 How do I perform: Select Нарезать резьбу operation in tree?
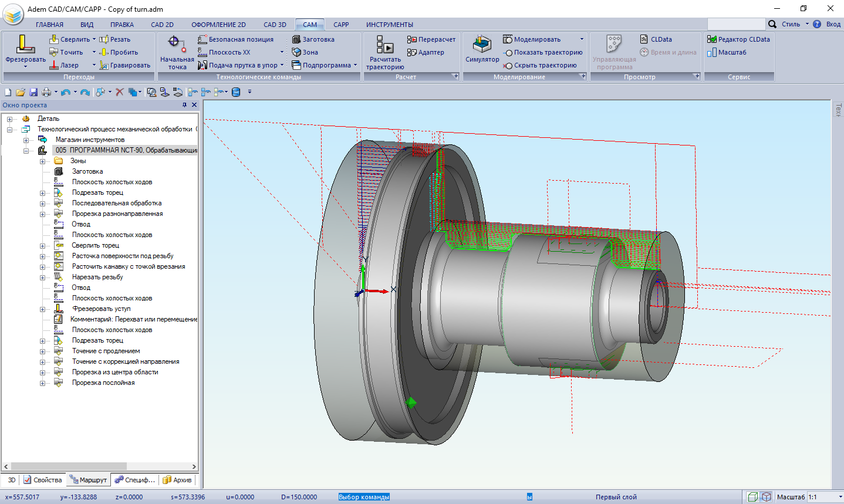[97, 277]
